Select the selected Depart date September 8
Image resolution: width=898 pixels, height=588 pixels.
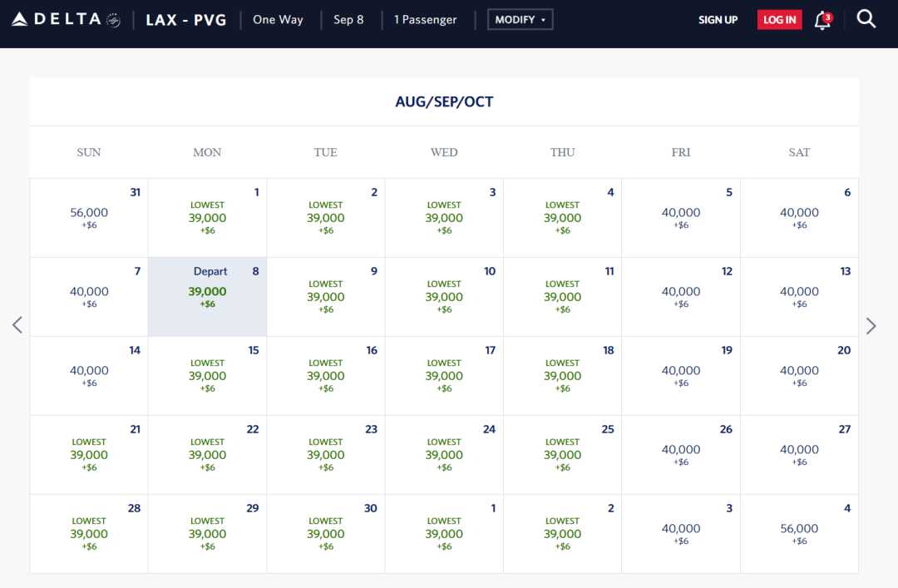[207, 296]
